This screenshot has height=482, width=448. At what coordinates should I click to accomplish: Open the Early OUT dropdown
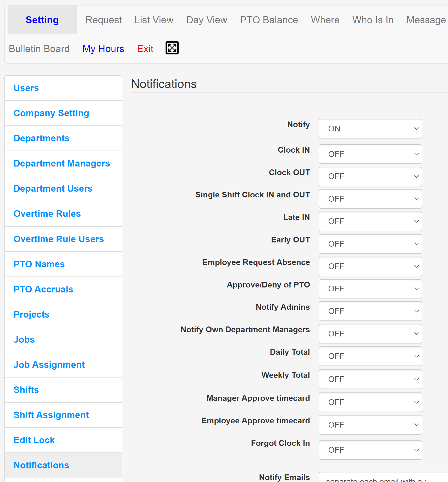370,244
